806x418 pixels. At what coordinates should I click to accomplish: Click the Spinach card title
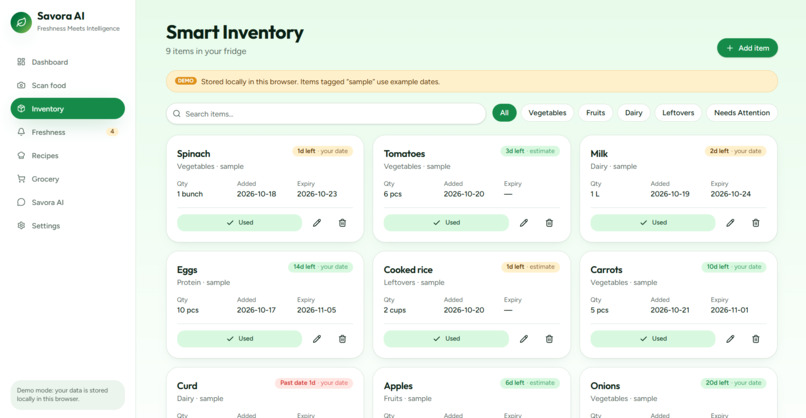(193, 154)
